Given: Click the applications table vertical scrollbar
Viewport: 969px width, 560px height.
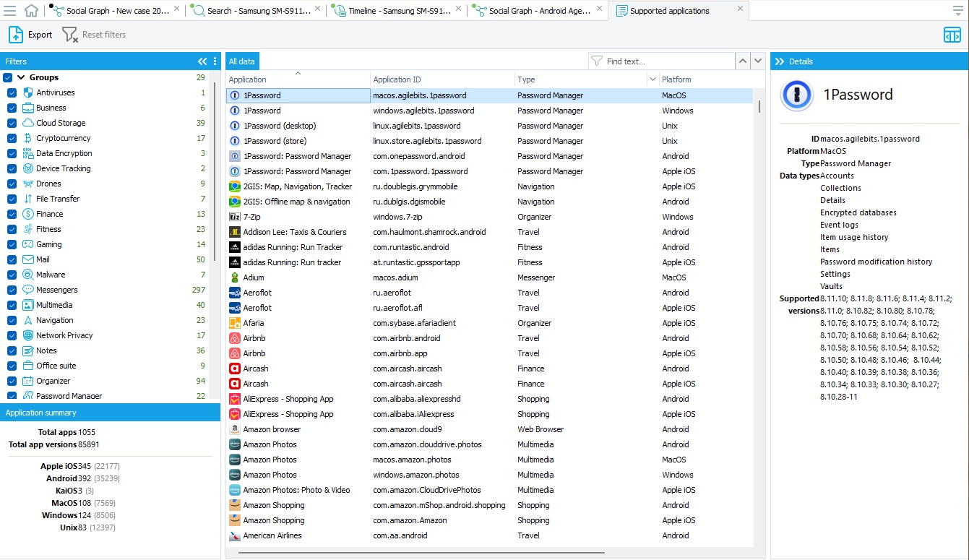Looking at the screenshot, I should [759, 107].
